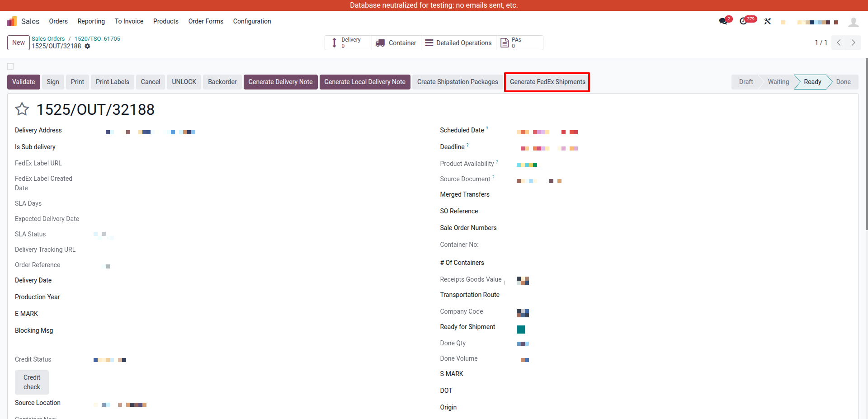This screenshot has height=419, width=868.
Task: Click the Sign button
Action: (x=53, y=82)
